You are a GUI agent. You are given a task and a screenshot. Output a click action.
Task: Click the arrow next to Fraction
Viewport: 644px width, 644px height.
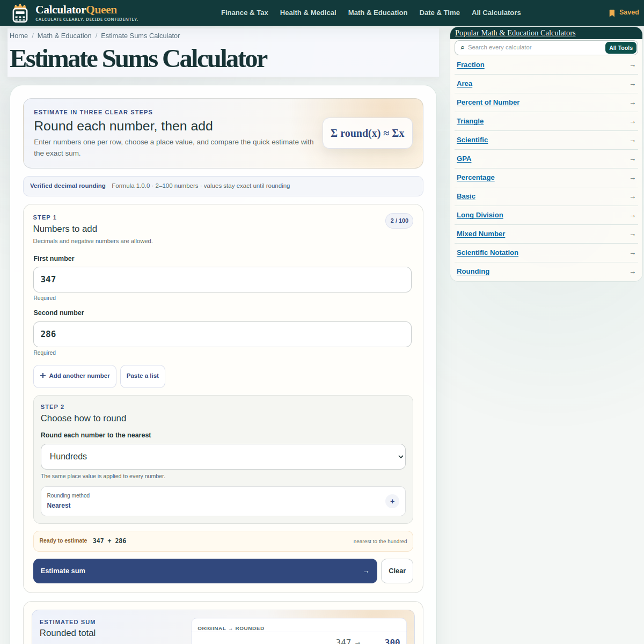coord(632,65)
